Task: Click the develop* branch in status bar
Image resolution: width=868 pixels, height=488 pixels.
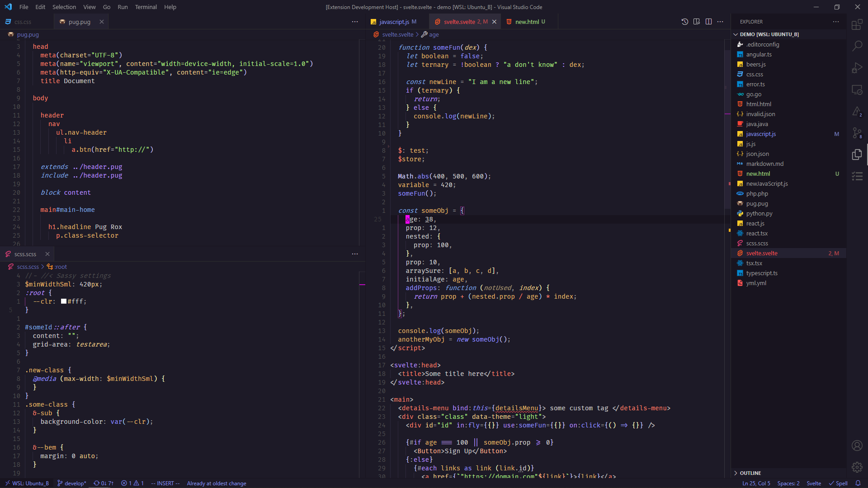Action: pyautogui.click(x=72, y=483)
